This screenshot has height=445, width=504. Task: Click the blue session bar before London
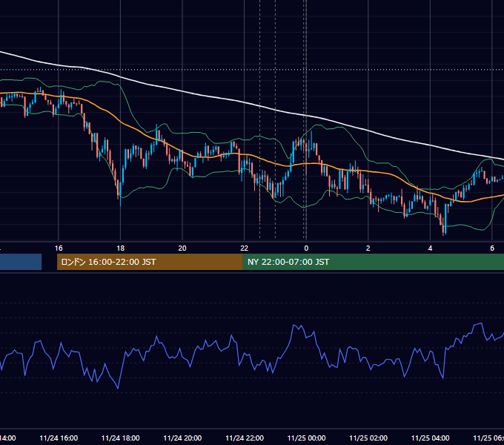(x=21, y=262)
